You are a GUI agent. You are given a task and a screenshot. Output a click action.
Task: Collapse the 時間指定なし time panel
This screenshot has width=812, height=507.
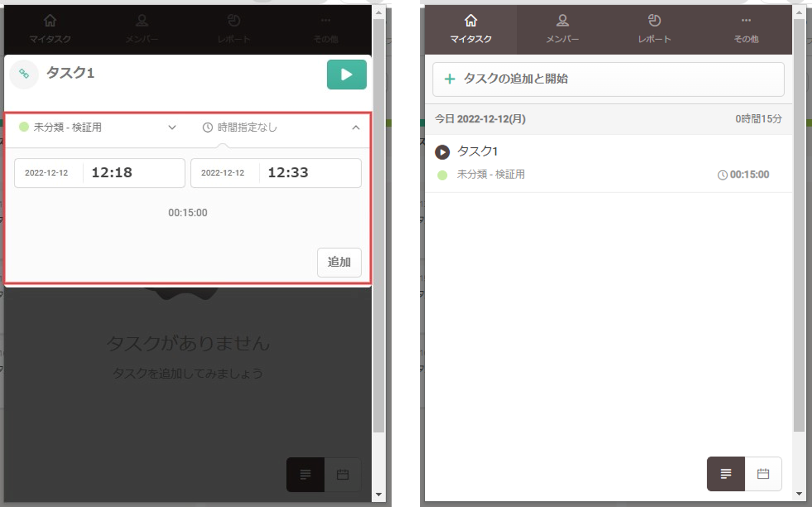(356, 128)
